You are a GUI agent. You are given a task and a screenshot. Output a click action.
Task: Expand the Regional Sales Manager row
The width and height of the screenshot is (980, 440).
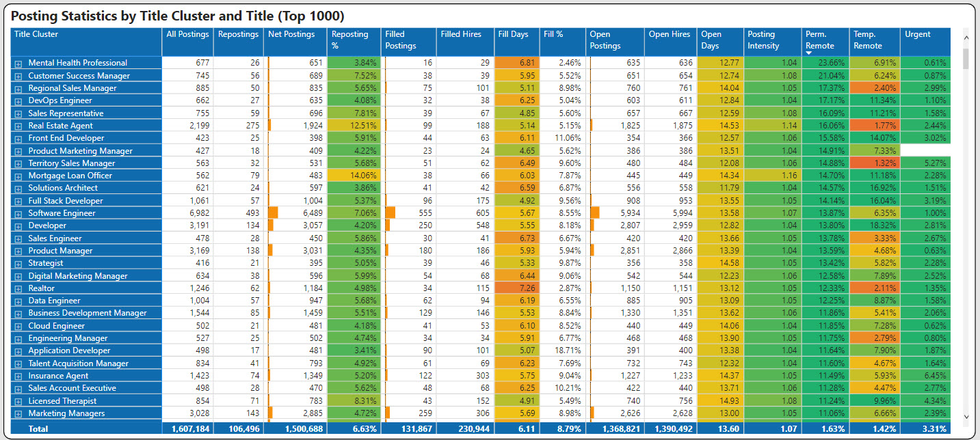(18, 88)
